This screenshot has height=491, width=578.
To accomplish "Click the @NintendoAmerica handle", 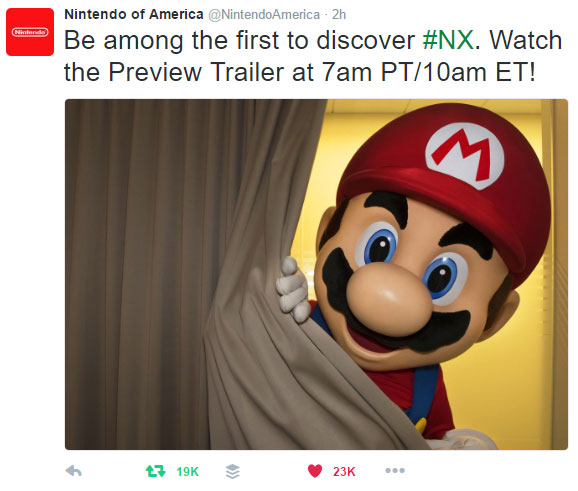I will click(x=264, y=15).
